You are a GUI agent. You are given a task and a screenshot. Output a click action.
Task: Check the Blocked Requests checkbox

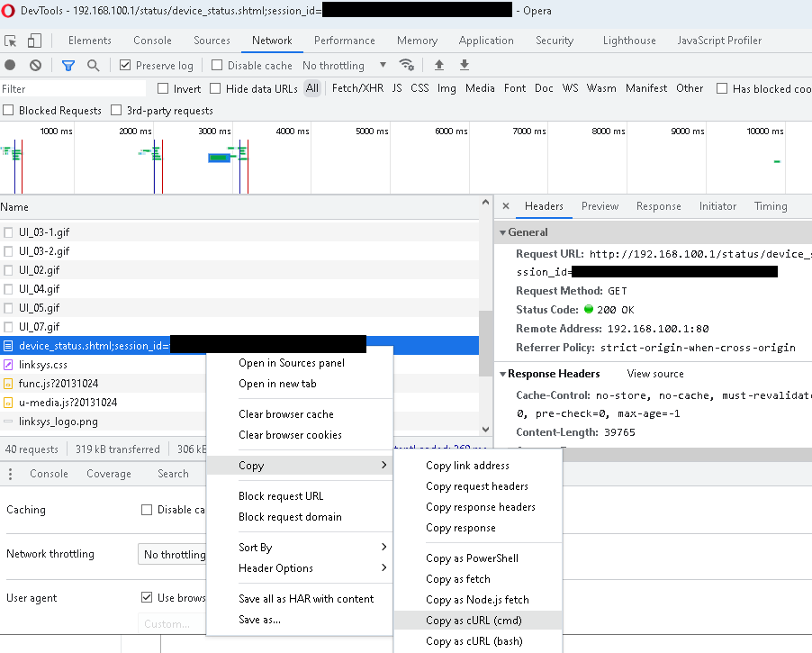pos(9,111)
